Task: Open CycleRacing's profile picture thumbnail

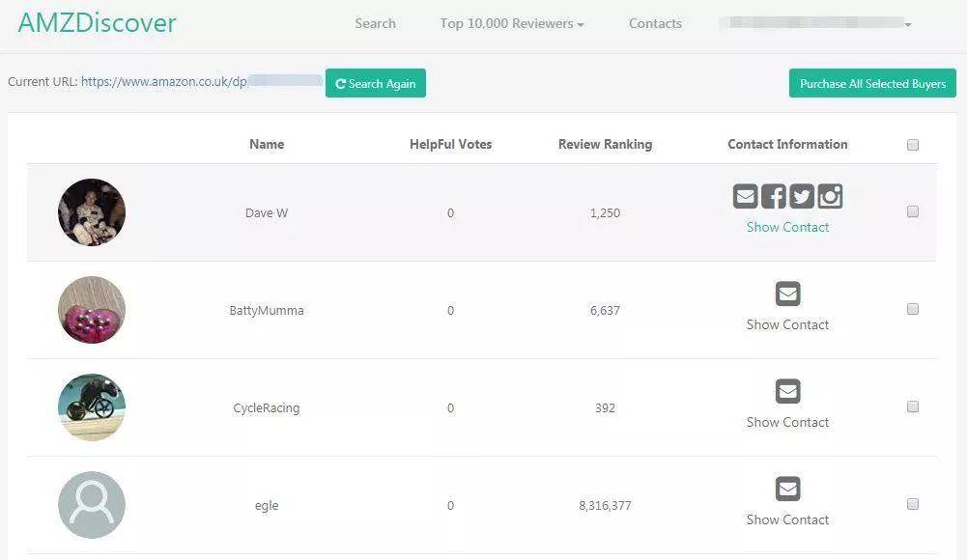Action: tap(92, 407)
